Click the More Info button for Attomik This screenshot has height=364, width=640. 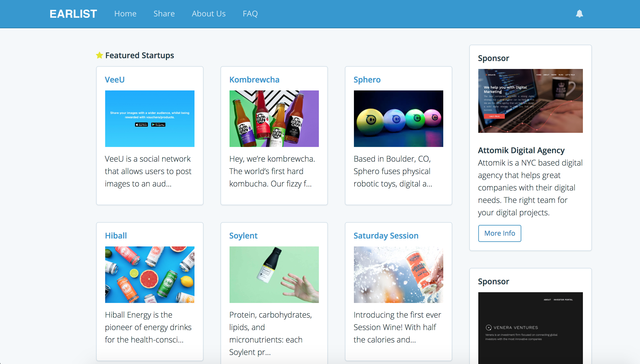point(500,233)
